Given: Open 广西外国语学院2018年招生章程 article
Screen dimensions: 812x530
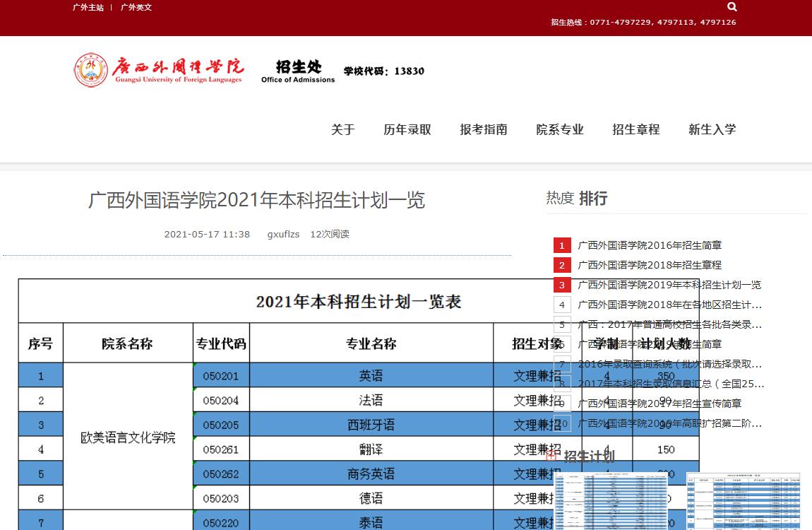Looking at the screenshot, I should [650, 265].
